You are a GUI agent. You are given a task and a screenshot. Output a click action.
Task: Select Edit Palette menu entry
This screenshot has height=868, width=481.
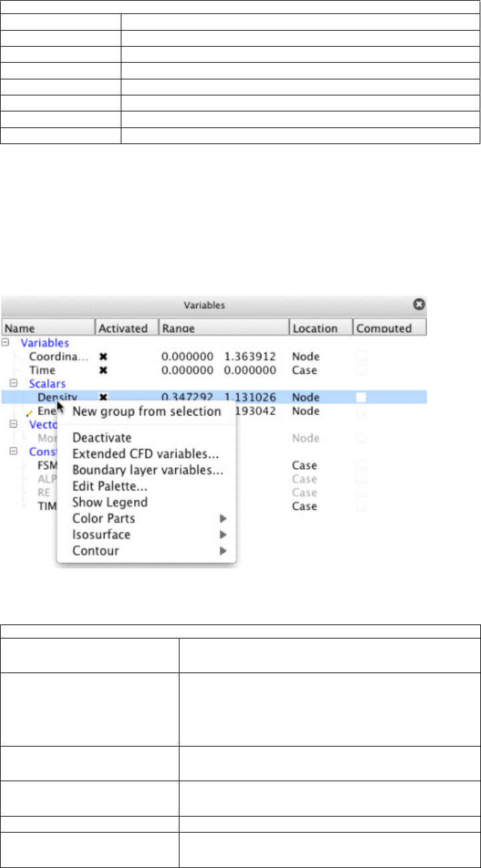point(146,486)
